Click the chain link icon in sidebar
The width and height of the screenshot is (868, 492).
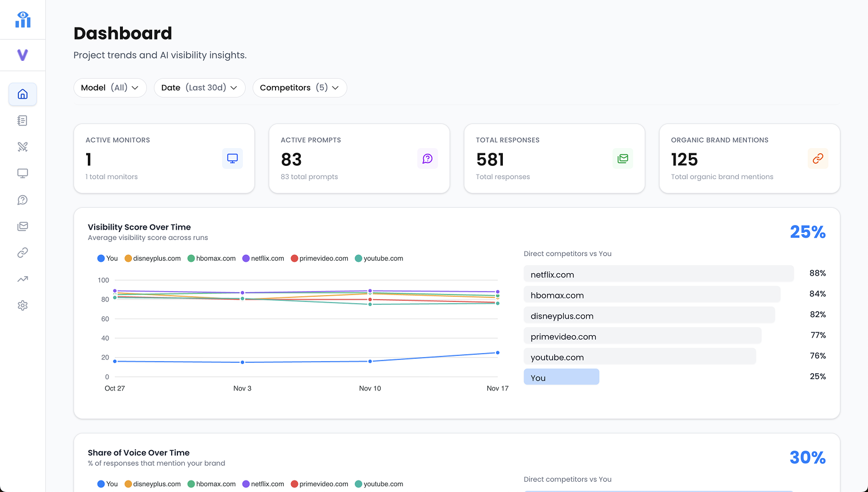click(22, 253)
